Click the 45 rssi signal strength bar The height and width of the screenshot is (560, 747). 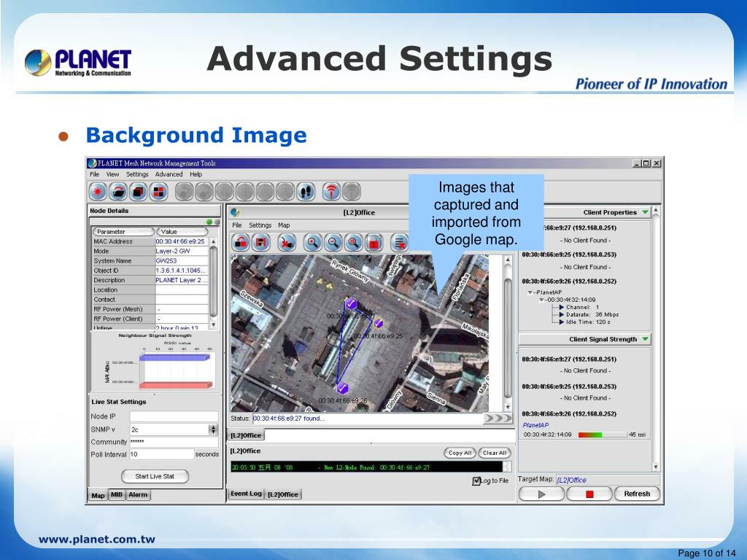(602, 435)
